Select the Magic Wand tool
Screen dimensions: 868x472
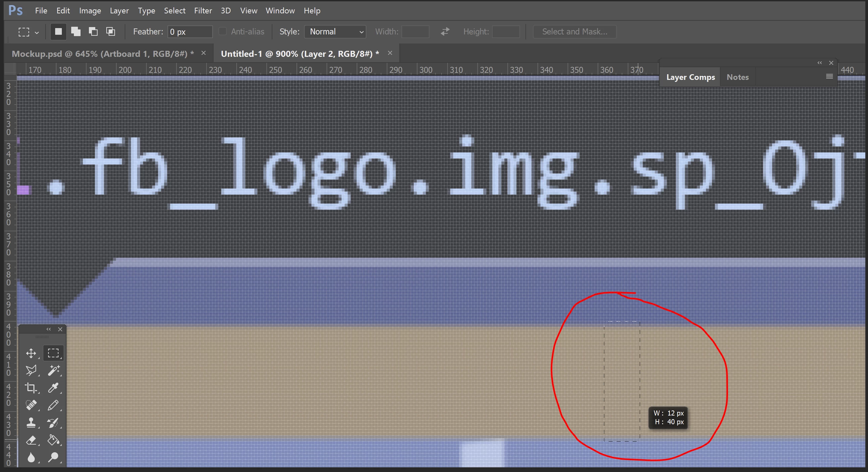pos(53,370)
